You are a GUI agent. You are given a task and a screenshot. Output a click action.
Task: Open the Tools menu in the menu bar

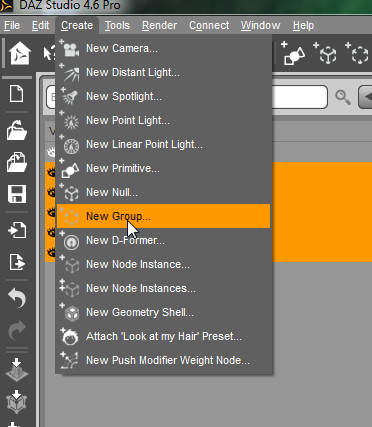click(x=117, y=25)
